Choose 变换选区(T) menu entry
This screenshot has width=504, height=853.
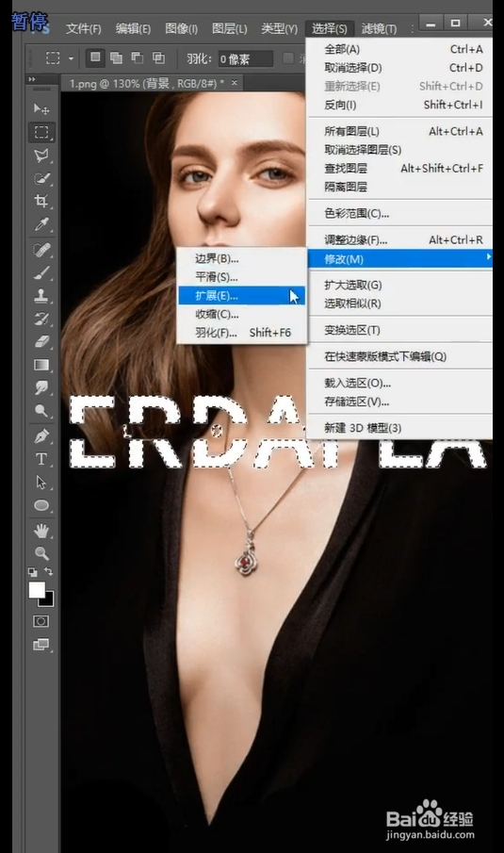[400, 330]
